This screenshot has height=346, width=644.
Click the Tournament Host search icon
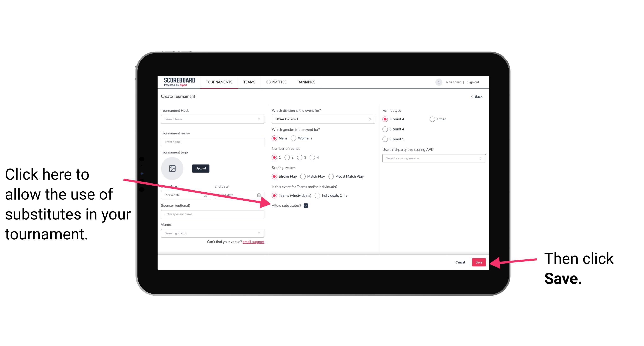click(260, 119)
